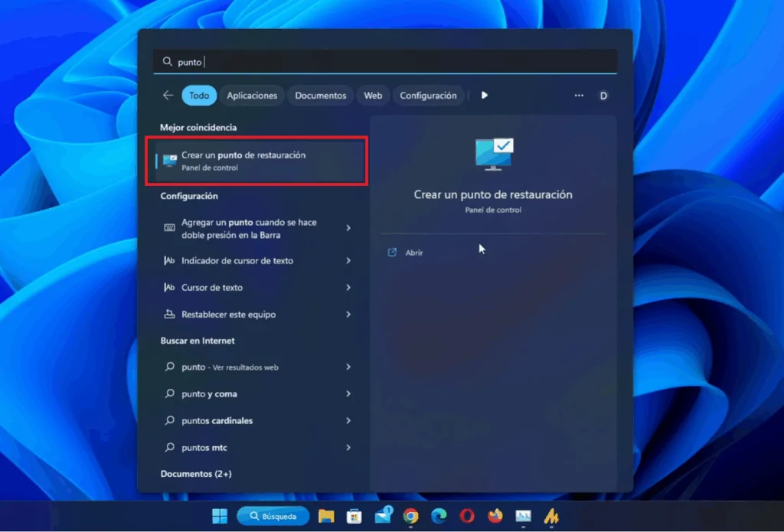Open Microsoft Edge from the taskbar
784x532 pixels.
click(439, 516)
